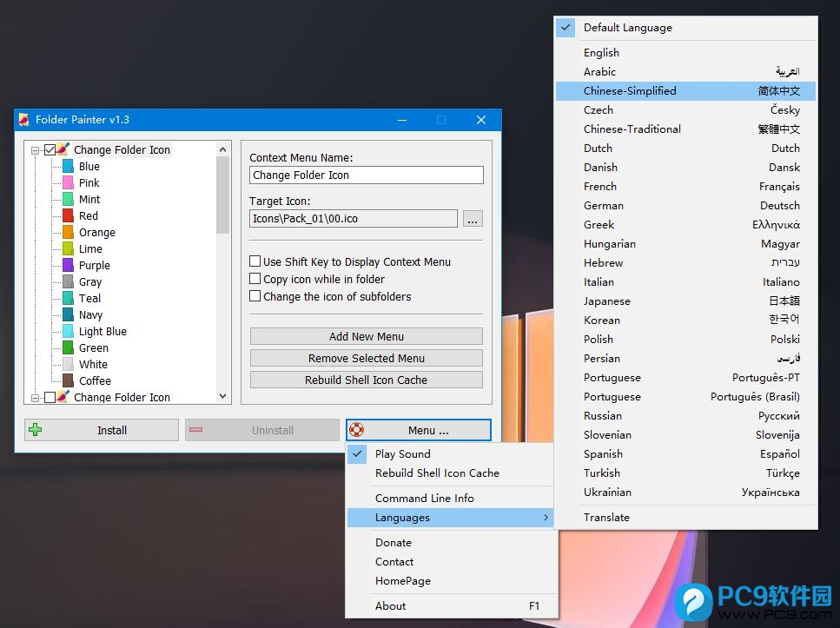The height and width of the screenshot is (628, 840).
Task: Click the Green color icon in the tree
Action: pos(68,347)
